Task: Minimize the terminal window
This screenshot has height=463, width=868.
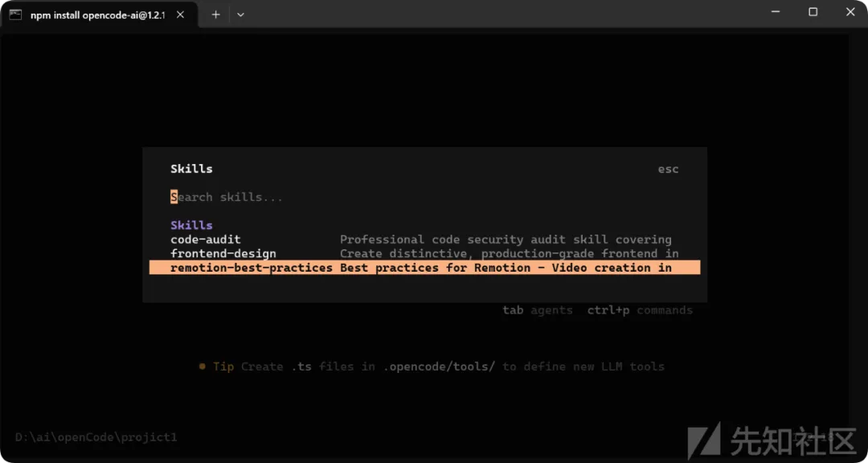Action: [x=775, y=12]
